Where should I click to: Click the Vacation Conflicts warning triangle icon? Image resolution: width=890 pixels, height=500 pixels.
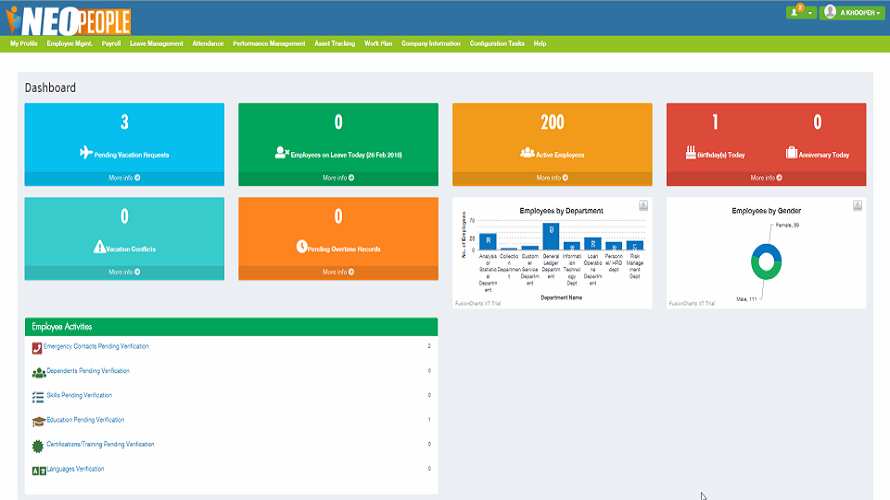(x=99, y=247)
